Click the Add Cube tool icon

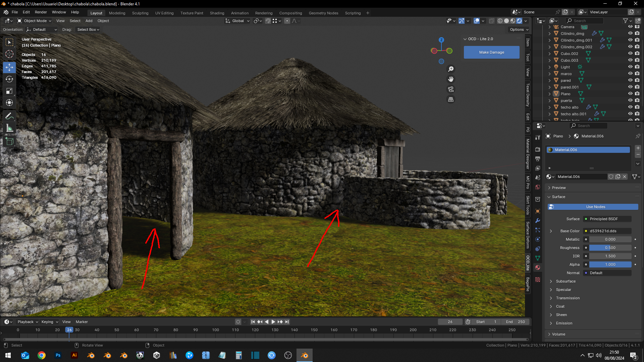click(x=9, y=141)
